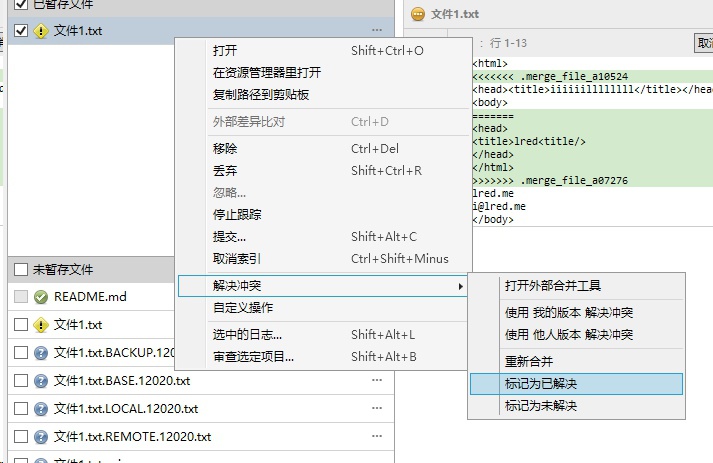This screenshot has width=713, height=463.
Task: Choose 打开外部合并工具 in the submenu
Action: 553,286
